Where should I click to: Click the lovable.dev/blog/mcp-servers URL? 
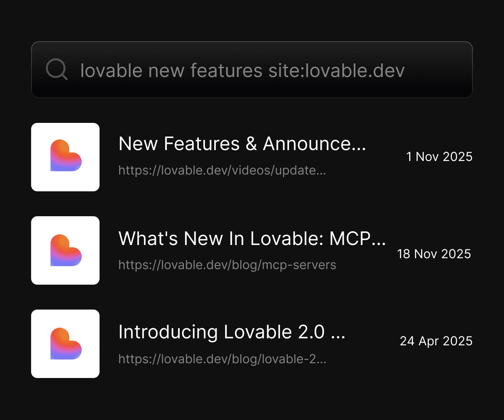coord(227,265)
